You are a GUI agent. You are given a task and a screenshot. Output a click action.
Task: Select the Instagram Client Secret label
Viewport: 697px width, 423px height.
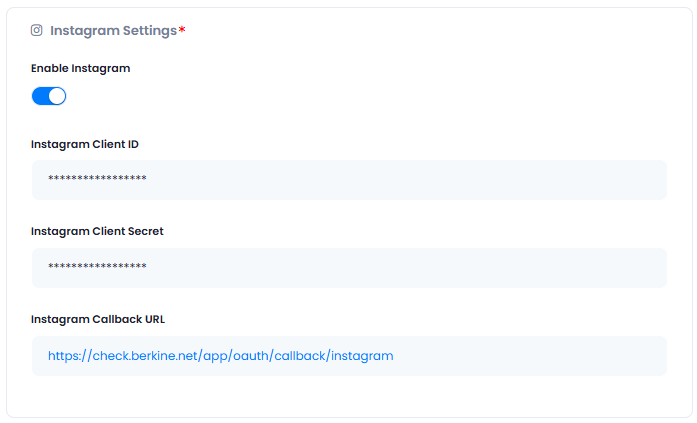(97, 231)
